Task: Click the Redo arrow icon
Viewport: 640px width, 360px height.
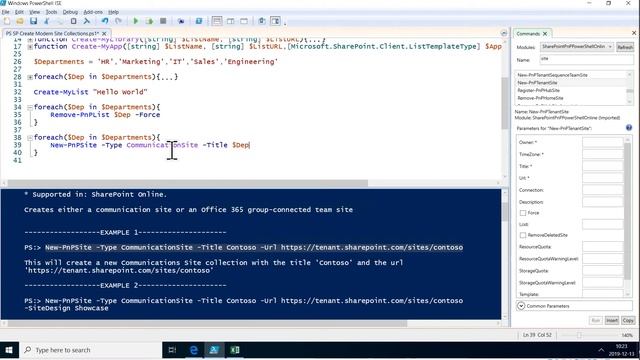Action: point(118,21)
